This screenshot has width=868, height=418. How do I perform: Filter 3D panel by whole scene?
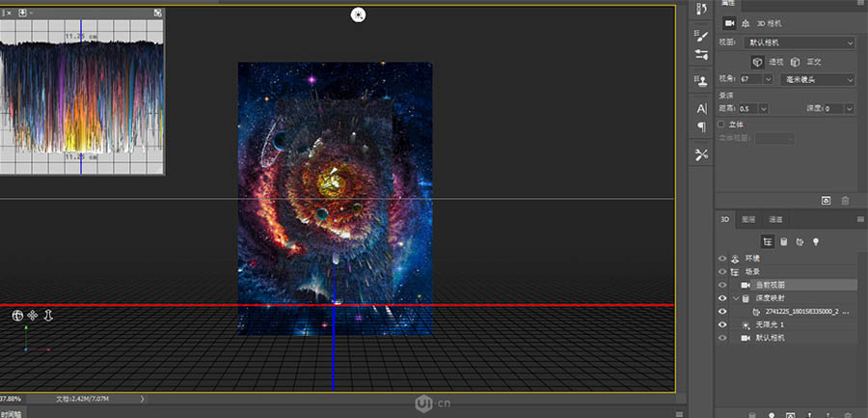click(x=768, y=241)
